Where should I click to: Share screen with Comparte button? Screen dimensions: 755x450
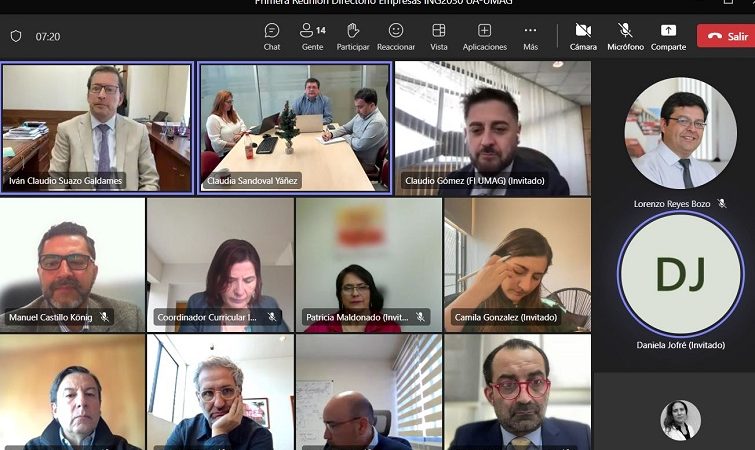[x=668, y=37]
